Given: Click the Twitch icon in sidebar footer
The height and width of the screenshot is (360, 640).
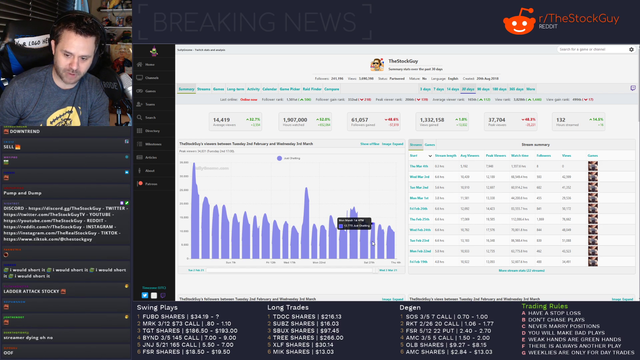Looking at the screenshot, I should [162, 295].
